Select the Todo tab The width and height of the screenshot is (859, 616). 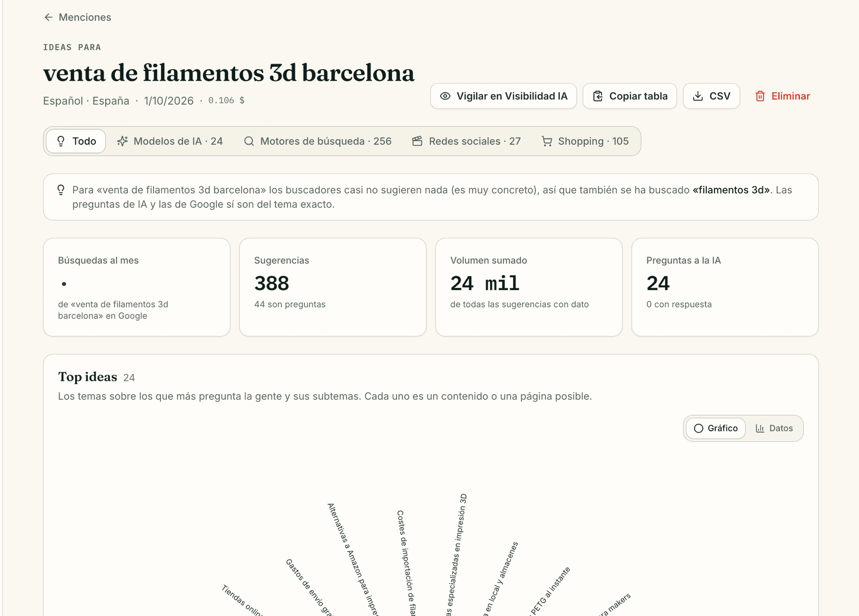tap(76, 141)
